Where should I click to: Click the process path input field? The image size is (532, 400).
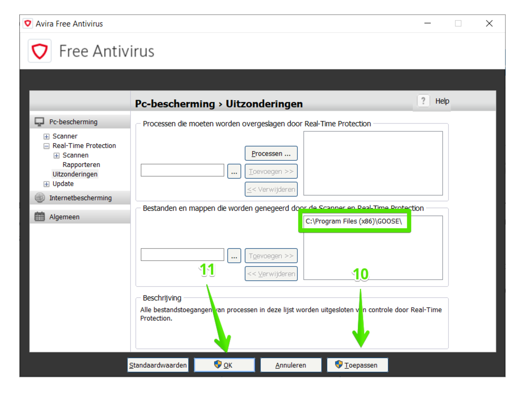point(182,170)
